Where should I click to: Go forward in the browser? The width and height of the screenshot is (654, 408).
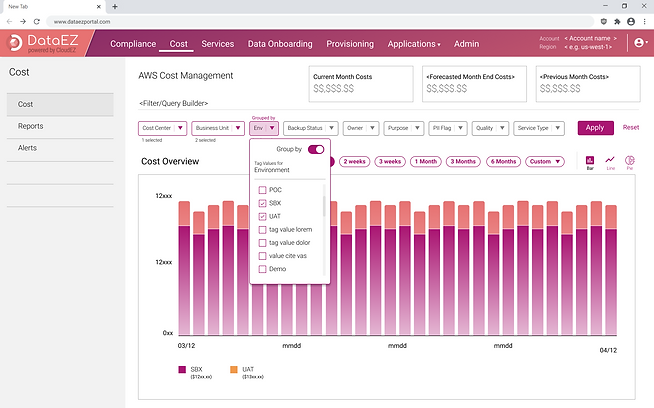pos(23,22)
